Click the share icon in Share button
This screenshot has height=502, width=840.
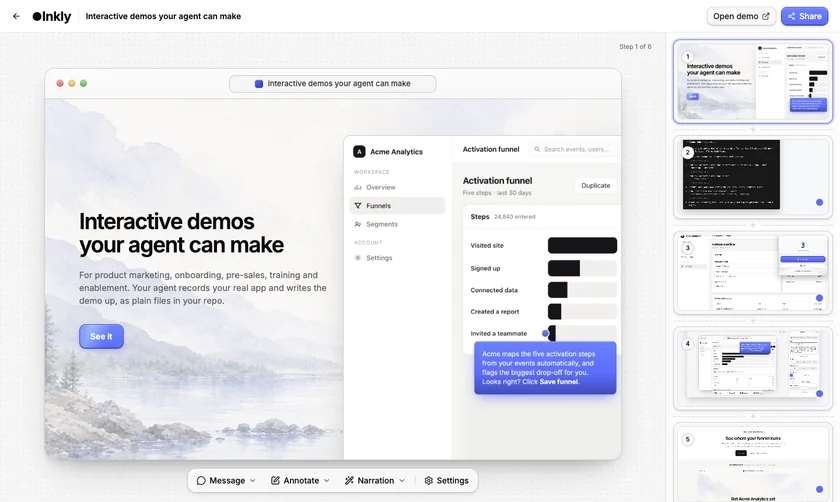[792, 16]
